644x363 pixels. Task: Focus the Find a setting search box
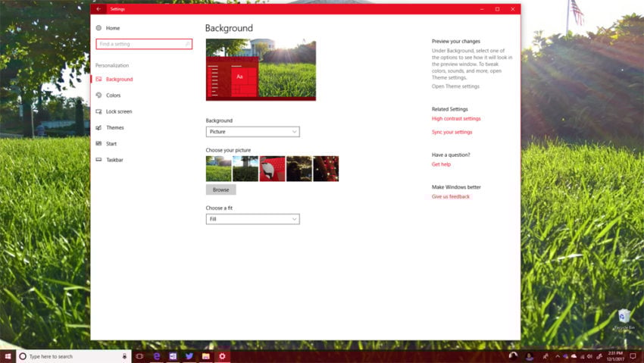point(144,44)
